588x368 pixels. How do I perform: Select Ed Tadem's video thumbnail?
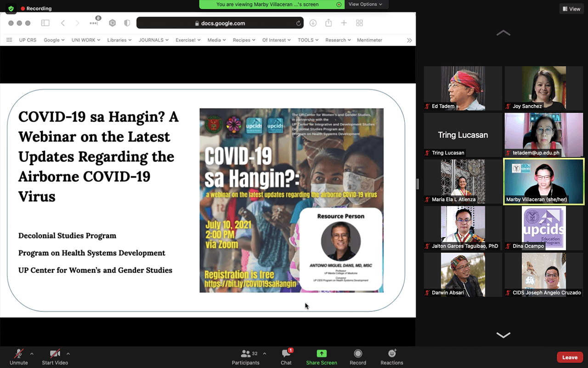463,88
